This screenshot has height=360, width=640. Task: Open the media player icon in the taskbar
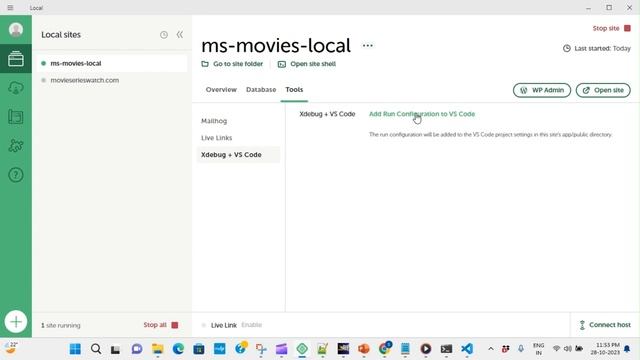[426, 349]
